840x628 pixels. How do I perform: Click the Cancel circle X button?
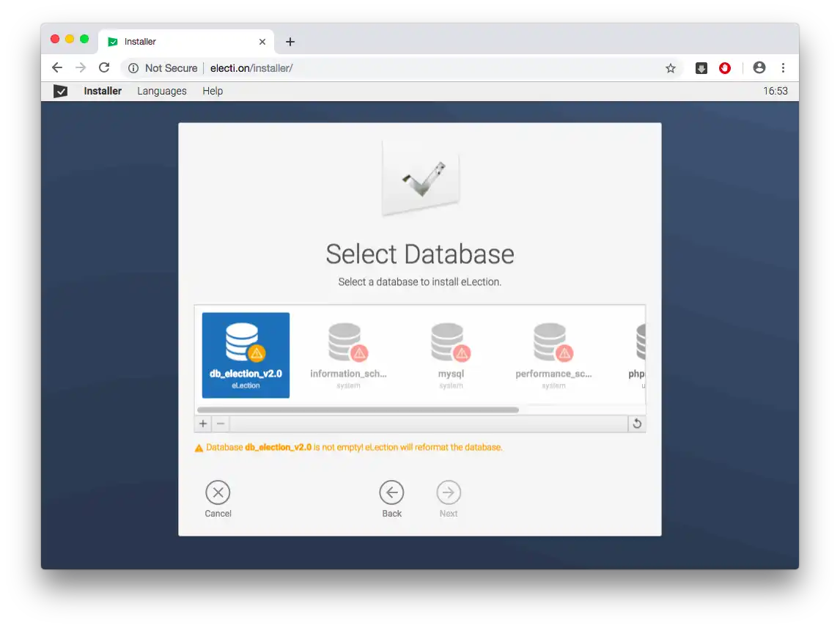point(218,492)
